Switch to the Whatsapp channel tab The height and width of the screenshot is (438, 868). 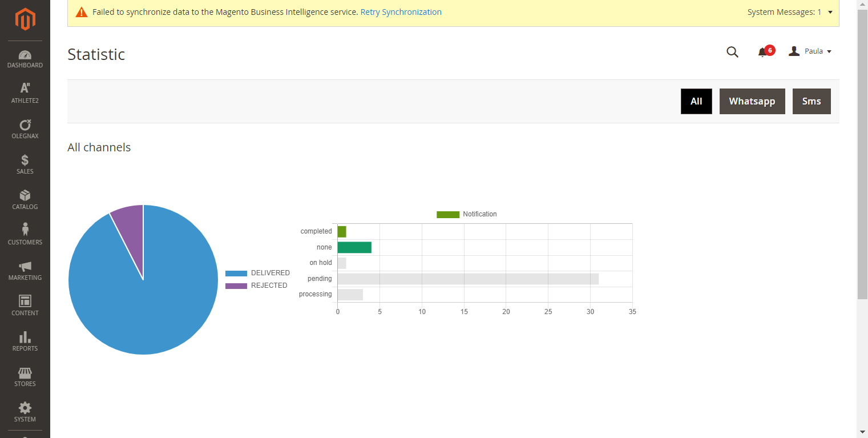pyautogui.click(x=752, y=101)
